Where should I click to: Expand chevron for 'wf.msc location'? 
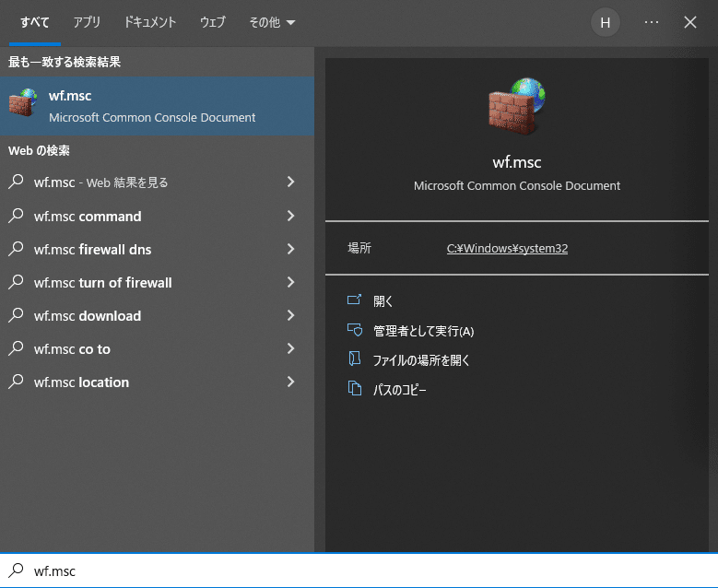[x=290, y=382]
